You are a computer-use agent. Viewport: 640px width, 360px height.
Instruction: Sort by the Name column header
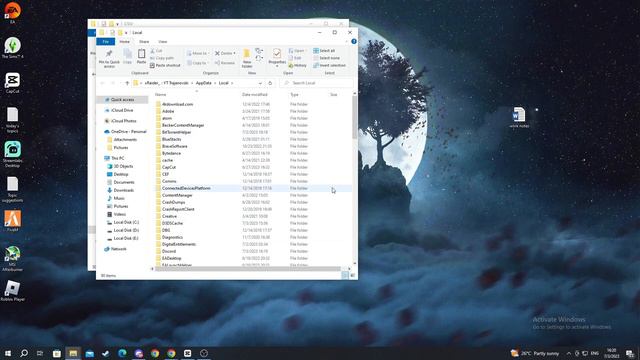point(160,95)
